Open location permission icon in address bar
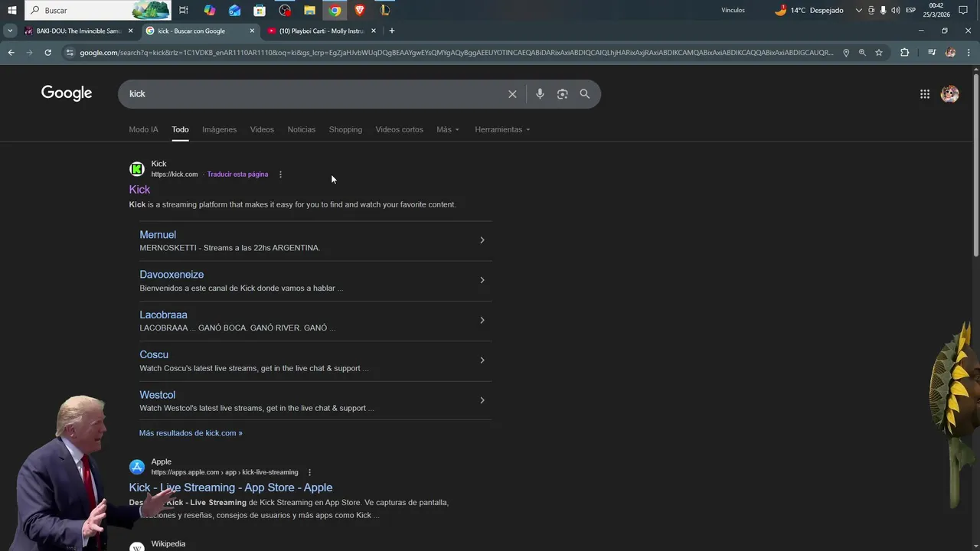The height and width of the screenshot is (551, 980). [x=846, y=53]
